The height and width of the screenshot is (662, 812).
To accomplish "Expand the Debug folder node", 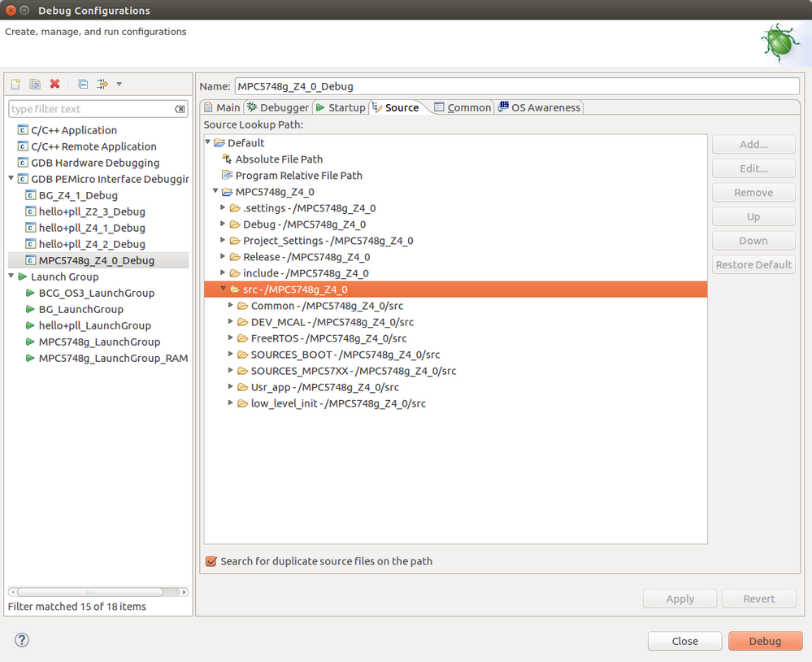I will pyautogui.click(x=223, y=224).
